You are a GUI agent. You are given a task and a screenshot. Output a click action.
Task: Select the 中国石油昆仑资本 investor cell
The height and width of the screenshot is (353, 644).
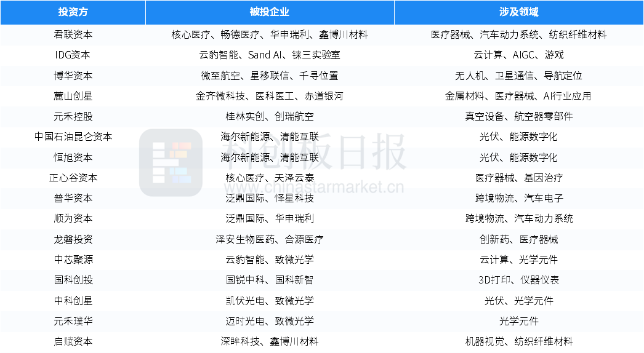coord(73,137)
